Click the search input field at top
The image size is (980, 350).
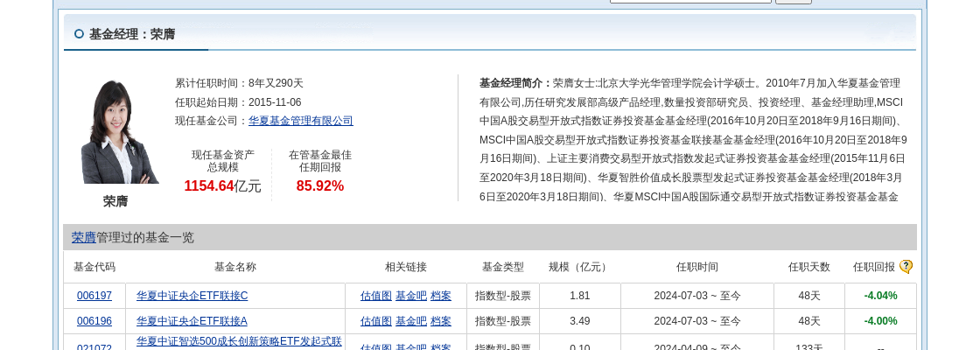(x=690, y=1)
